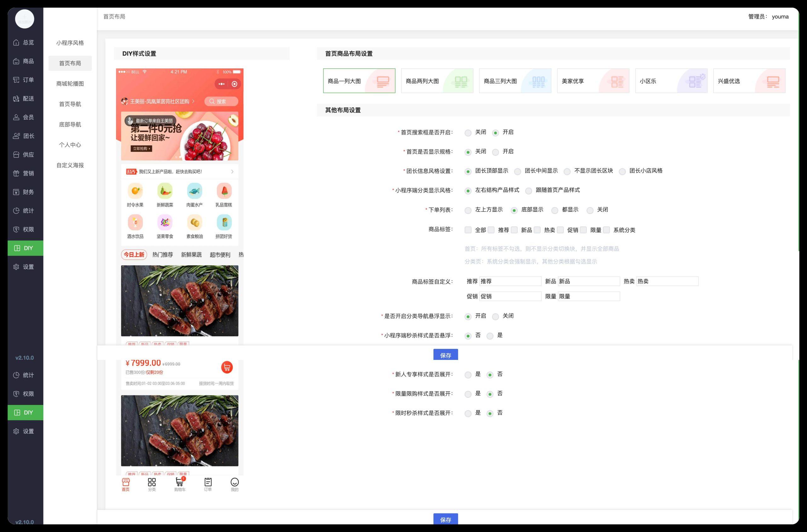807x532 pixels.
Task: Click the 营销 gift icon in sidebar
Action: [16, 173]
